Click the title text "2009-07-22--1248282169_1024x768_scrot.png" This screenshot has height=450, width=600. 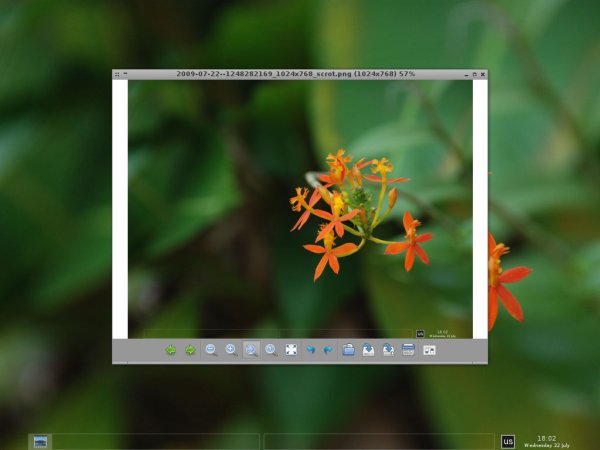[x=264, y=74]
